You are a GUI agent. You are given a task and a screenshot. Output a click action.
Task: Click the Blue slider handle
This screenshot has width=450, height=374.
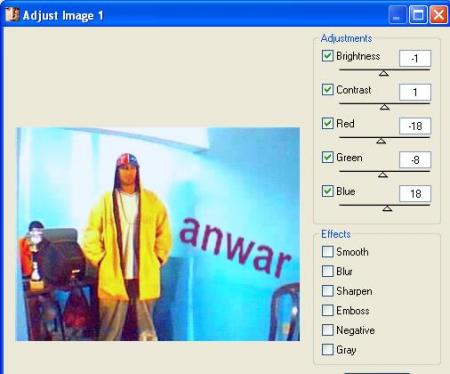pyautogui.click(x=387, y=208)
